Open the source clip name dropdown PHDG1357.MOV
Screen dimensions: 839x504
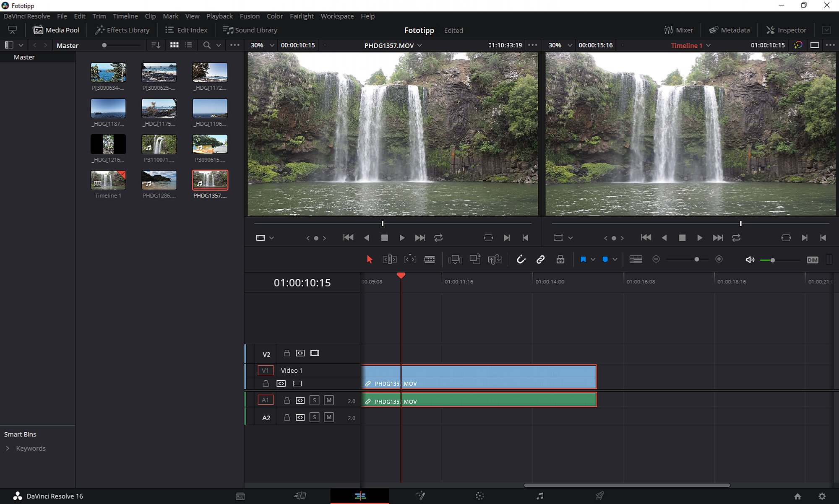[393, 45]
